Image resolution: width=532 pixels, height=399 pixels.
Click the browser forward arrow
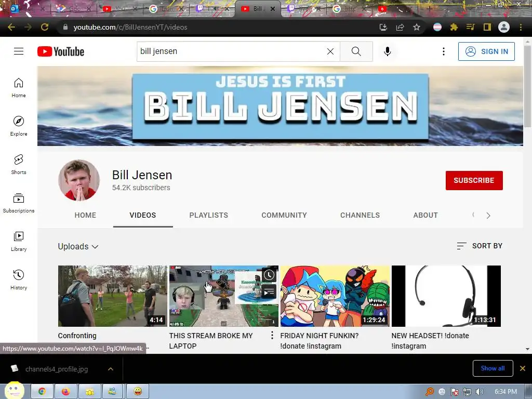[28, 27]
